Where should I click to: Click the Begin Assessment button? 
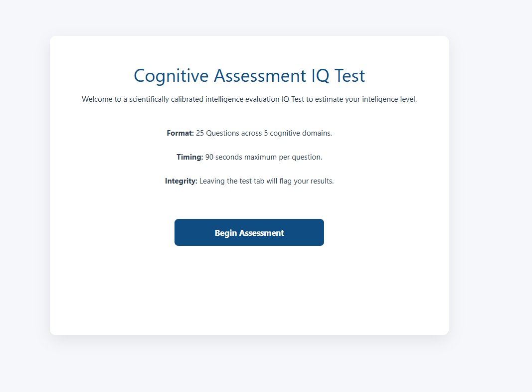[x=249, y=232]
